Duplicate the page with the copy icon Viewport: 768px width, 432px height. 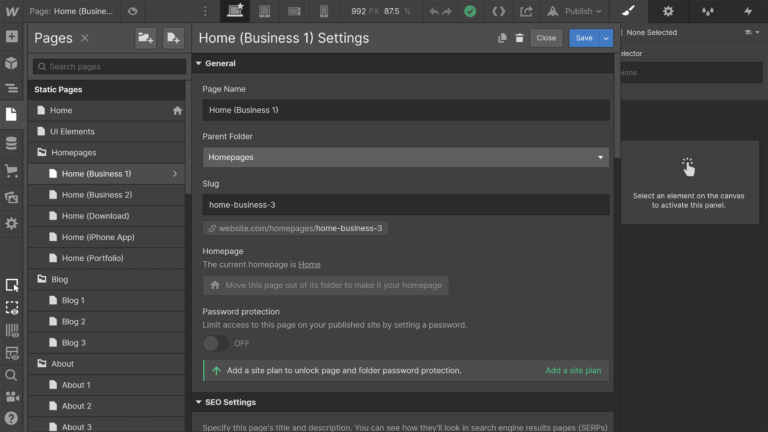(x=502, y=38)
